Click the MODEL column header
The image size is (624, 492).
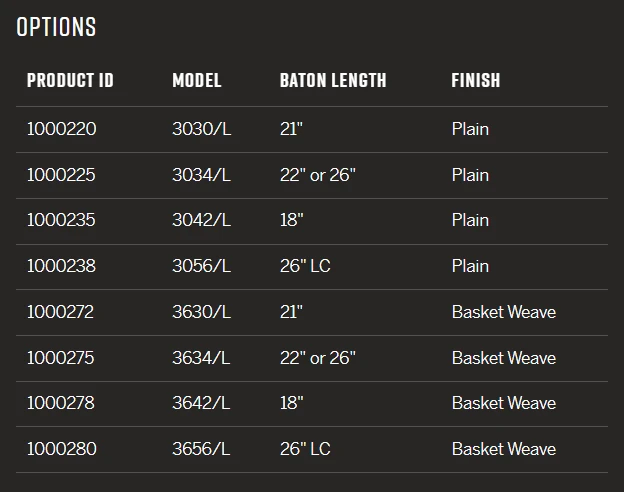click(197, 81)
